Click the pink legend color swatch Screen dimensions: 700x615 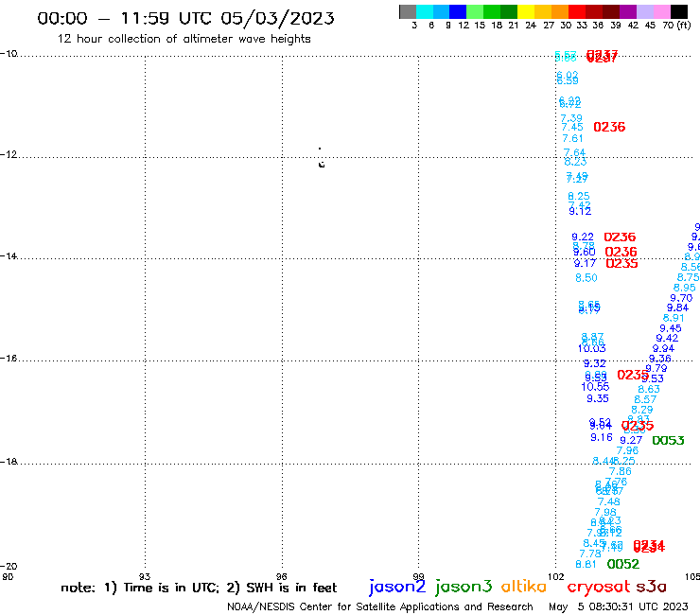pyautogui.click(x=661, y=11)
